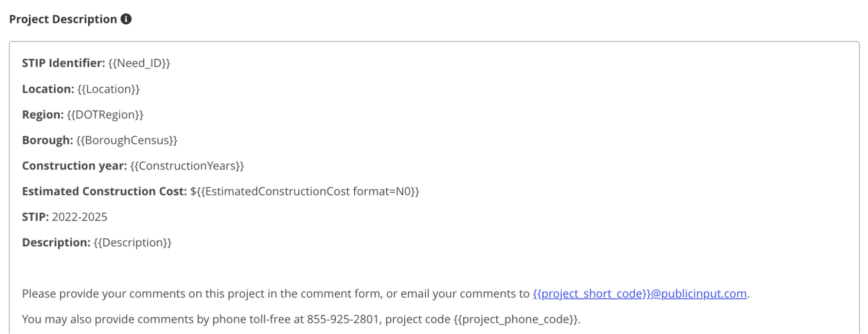Click the {{Description}} merge field
The height and width of the screenshot is (334, 868).
point(132,243)
